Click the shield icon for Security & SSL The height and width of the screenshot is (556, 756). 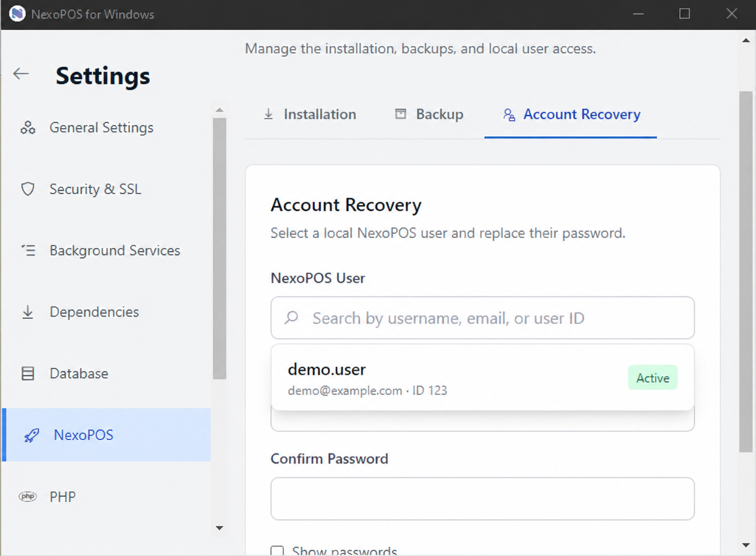[x=28, y=189]
